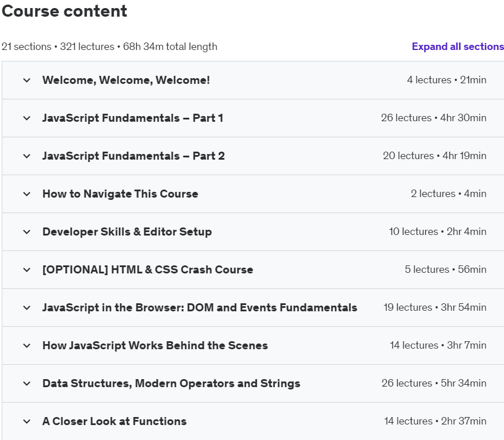The height and width of the screenshot is (440, 504).
Task: Click the 14 lectures • 2hr 37min summary
Action: pyautogui.click(x=435, y=421)
